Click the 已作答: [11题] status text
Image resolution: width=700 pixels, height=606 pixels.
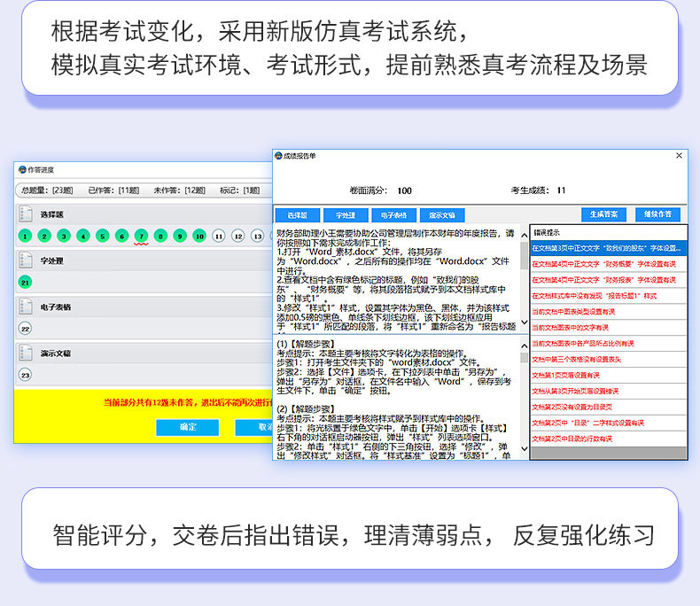tap(113, 190)
